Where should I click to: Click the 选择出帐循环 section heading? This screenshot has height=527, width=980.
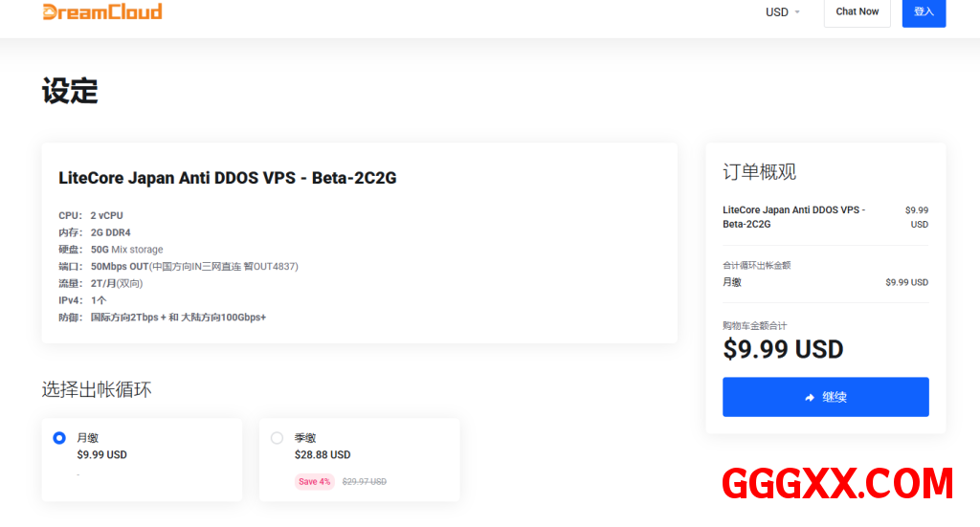(x=97, y=389)
